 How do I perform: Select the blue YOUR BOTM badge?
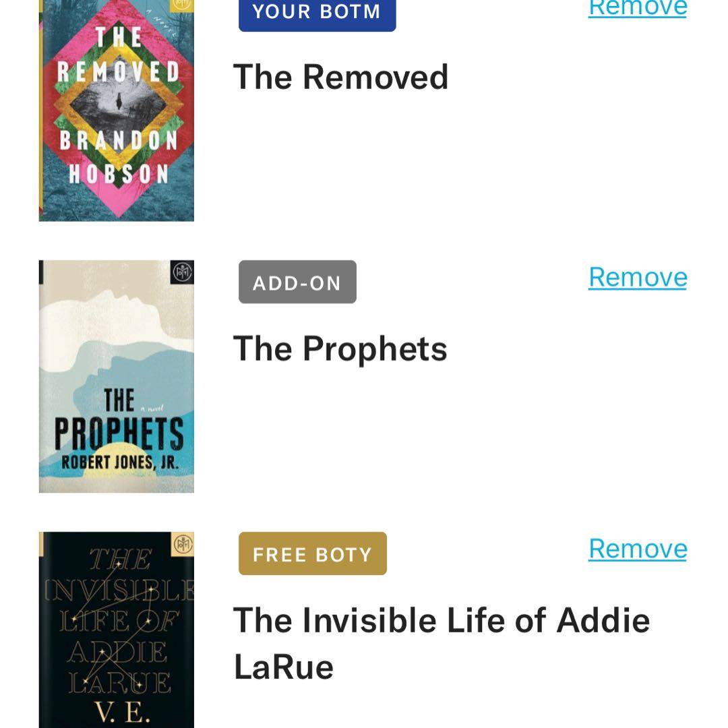tap(317, 12)
